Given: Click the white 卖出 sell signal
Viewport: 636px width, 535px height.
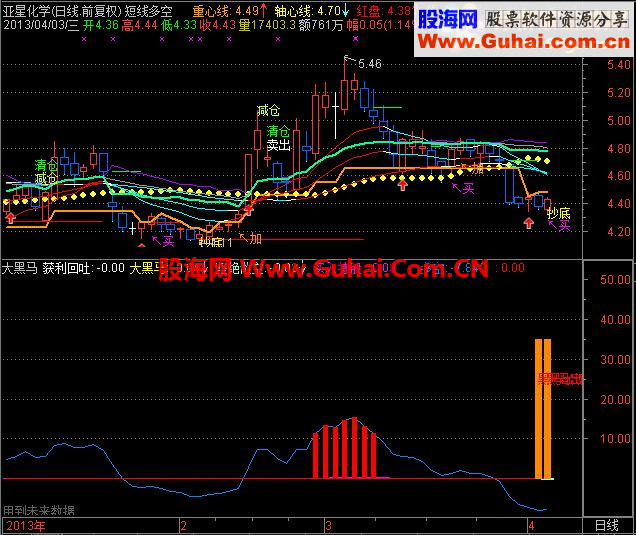Looking at the screenshot, I should 279,145.
